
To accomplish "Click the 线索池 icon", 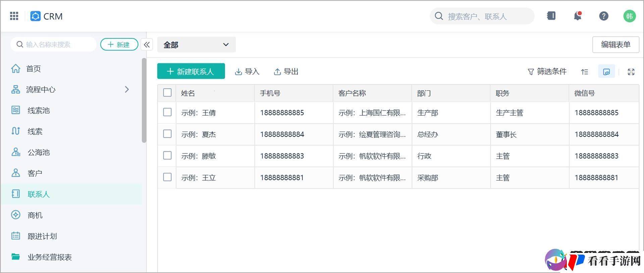I will pyautogui.click(x=16, y=110).
